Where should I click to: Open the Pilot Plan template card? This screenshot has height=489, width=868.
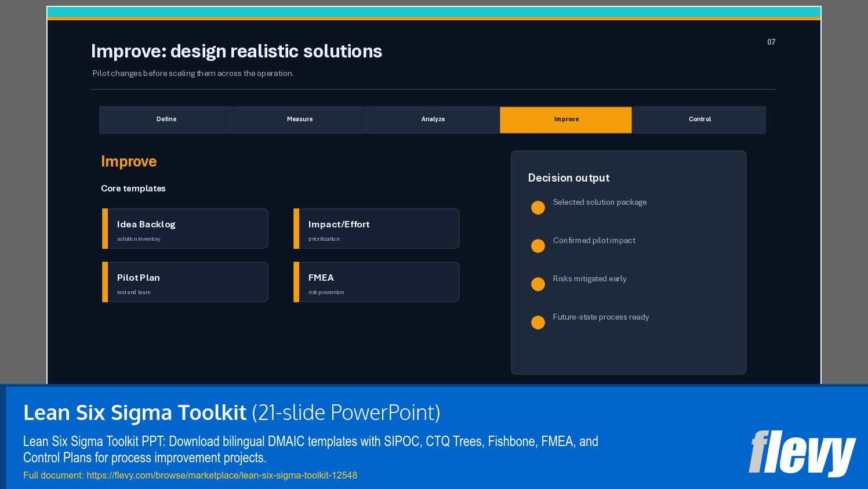[185, 282]
